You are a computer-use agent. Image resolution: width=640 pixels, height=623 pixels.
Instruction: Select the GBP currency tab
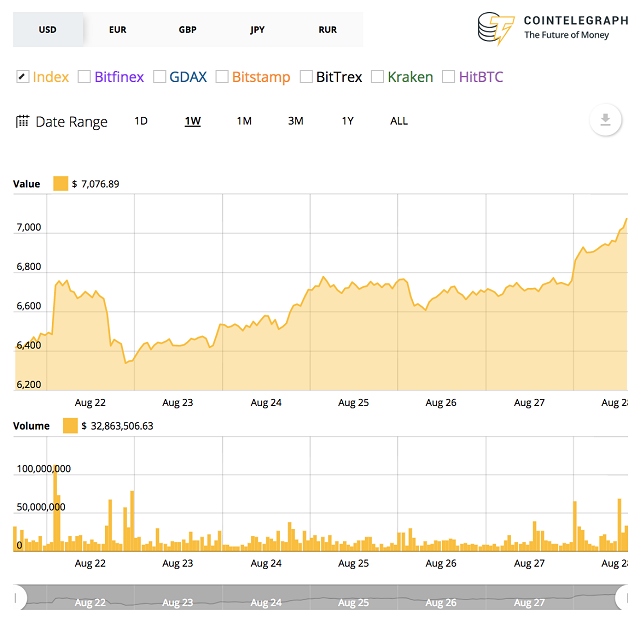point(188,30)
